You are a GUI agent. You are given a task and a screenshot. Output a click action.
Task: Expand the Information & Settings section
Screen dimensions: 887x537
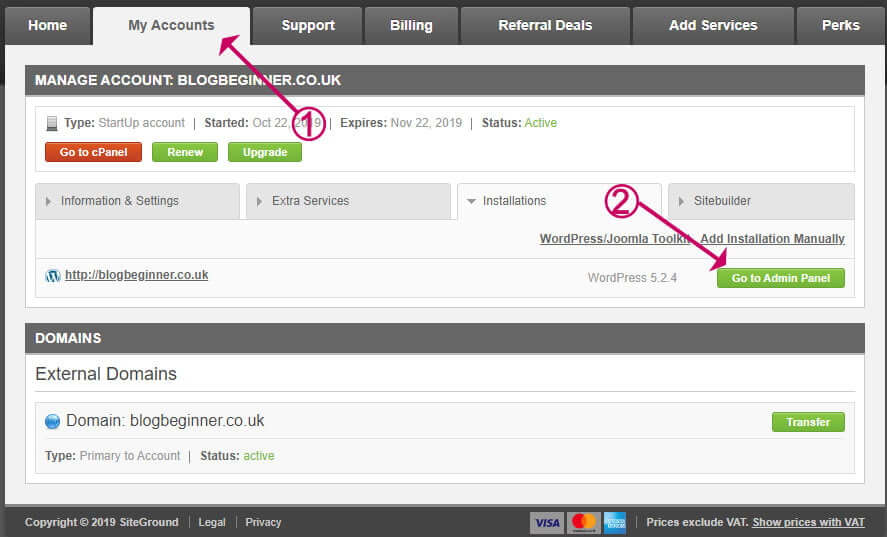point(137,201)
